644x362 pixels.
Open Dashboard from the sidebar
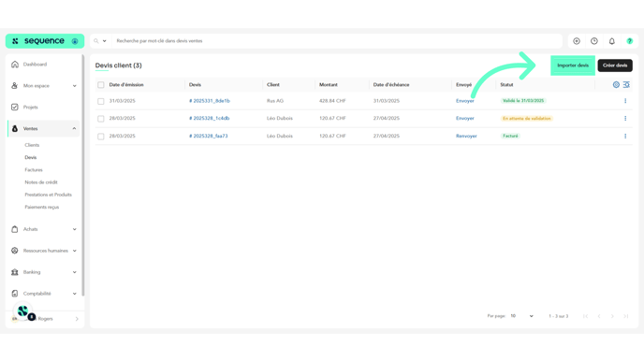pyautogui.click(x=35, y=65)
